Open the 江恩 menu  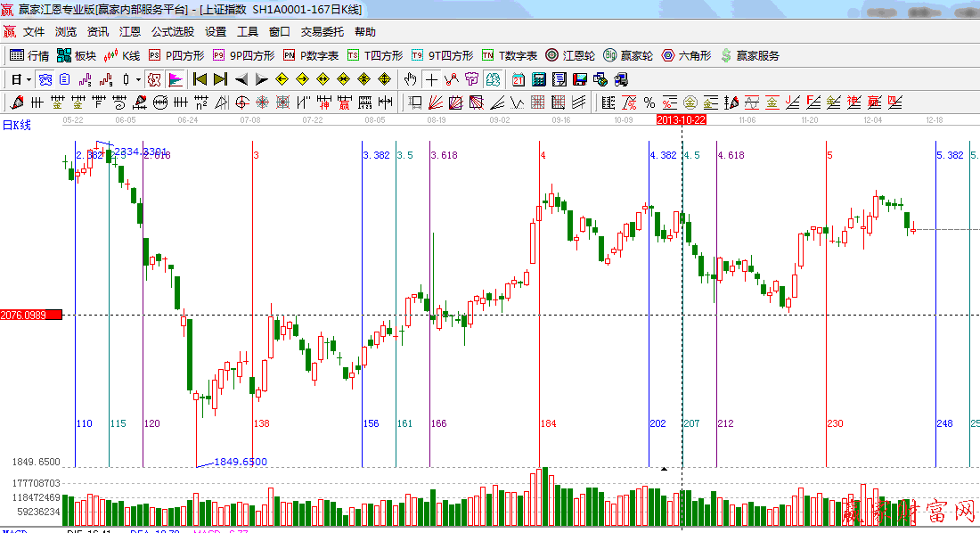tap(130, 31)
